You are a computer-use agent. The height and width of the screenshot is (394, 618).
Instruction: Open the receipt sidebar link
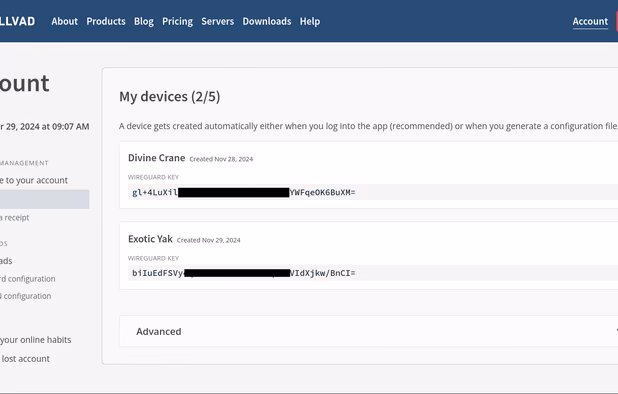tap(15, 217)
